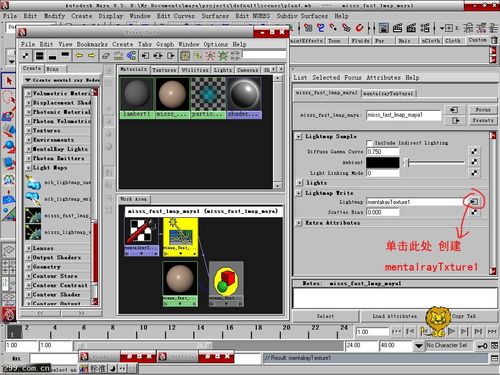The height and width of the screenshot is (375, 500).
Task: Select the nCloth shelf tab
Action: tap(431, 41)
